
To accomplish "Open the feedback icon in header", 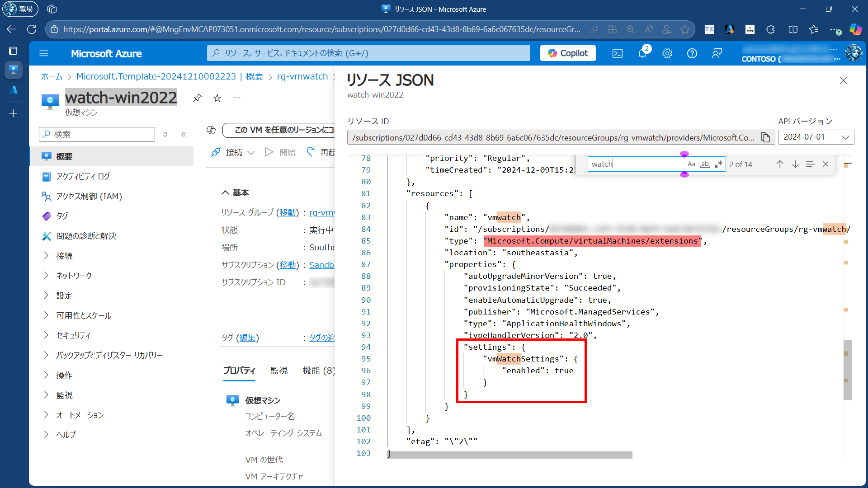I will coord(717,53).
